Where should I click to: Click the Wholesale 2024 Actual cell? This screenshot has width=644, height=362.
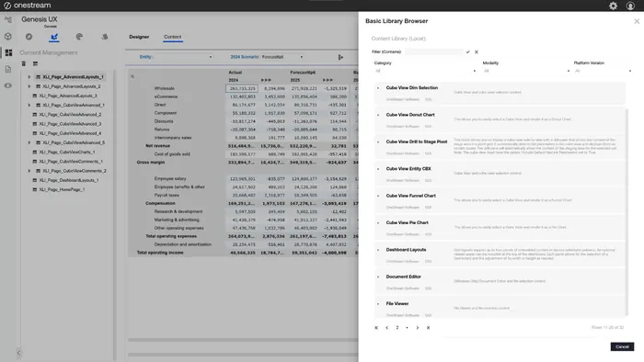click(242, 88)
